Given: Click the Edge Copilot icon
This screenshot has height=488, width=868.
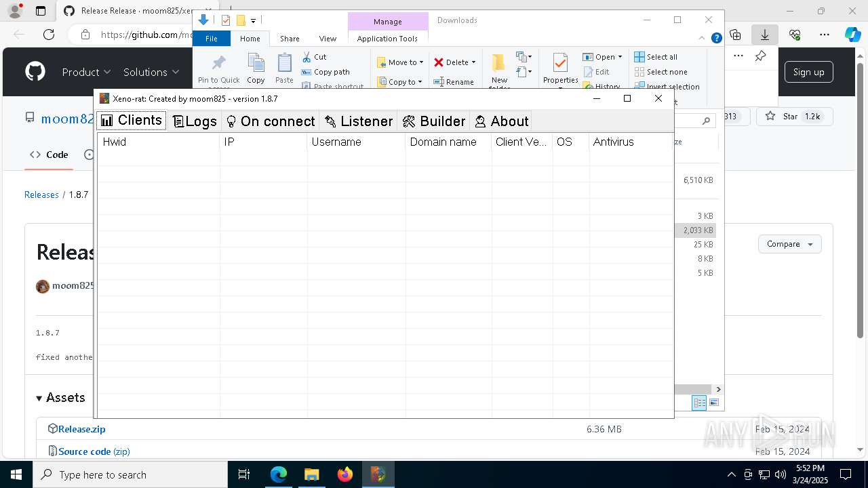Looking at the screenshot, I should click(852, 35).
